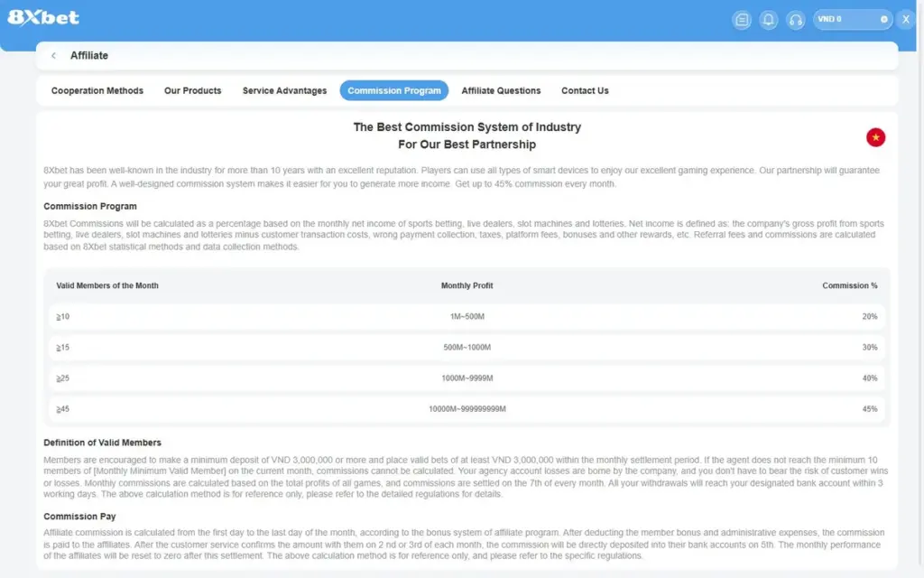Close the panel with the X button
This screenshot has width=924, height=578.
click(x=906, y=20)
